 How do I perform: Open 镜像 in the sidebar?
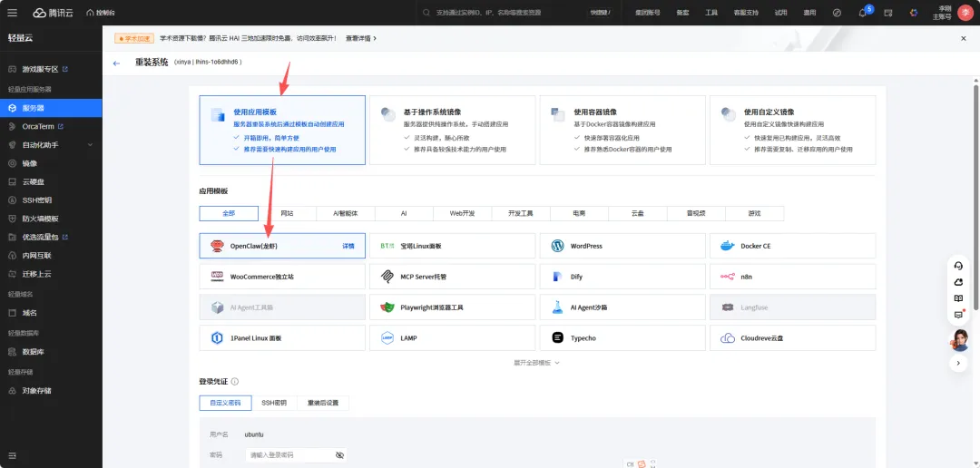(51, 163)
